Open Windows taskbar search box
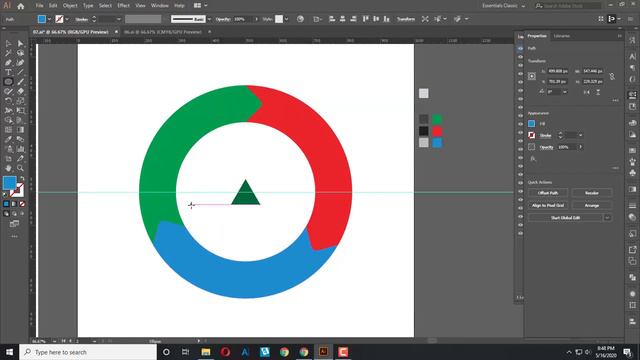 click(x=88, y=352)
